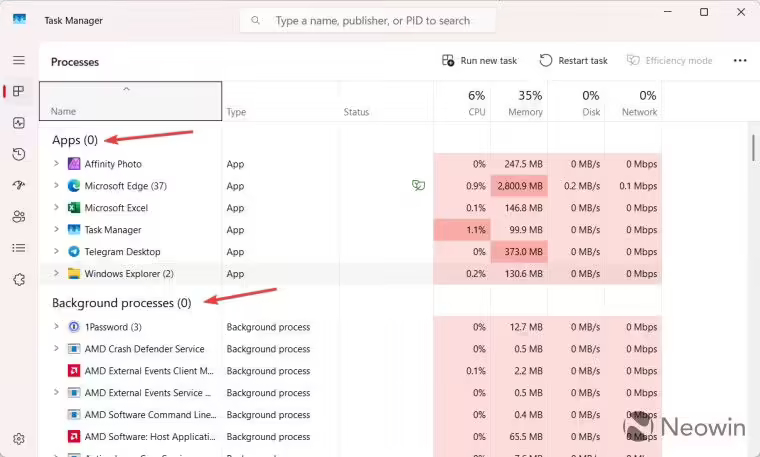Open the Services page in sidebar
760x457 pixels.
(18, 279)
